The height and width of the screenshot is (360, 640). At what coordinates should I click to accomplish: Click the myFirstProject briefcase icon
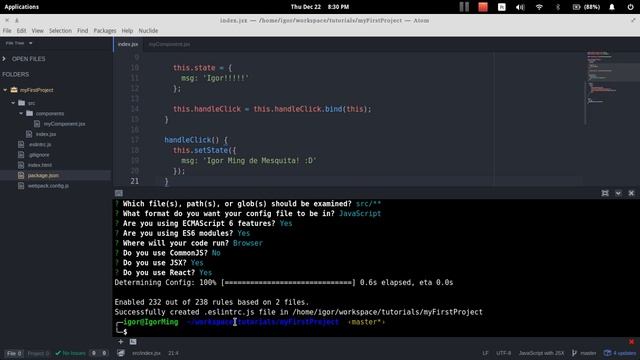14,90
